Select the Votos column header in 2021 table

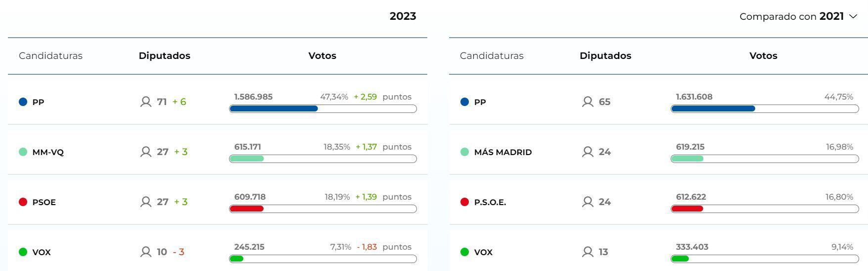pos(763,56)
